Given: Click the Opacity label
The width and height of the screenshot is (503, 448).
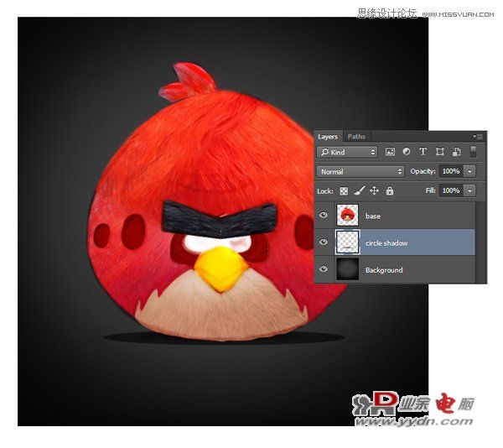Looking at the screenshot, I should click(423, 171).
